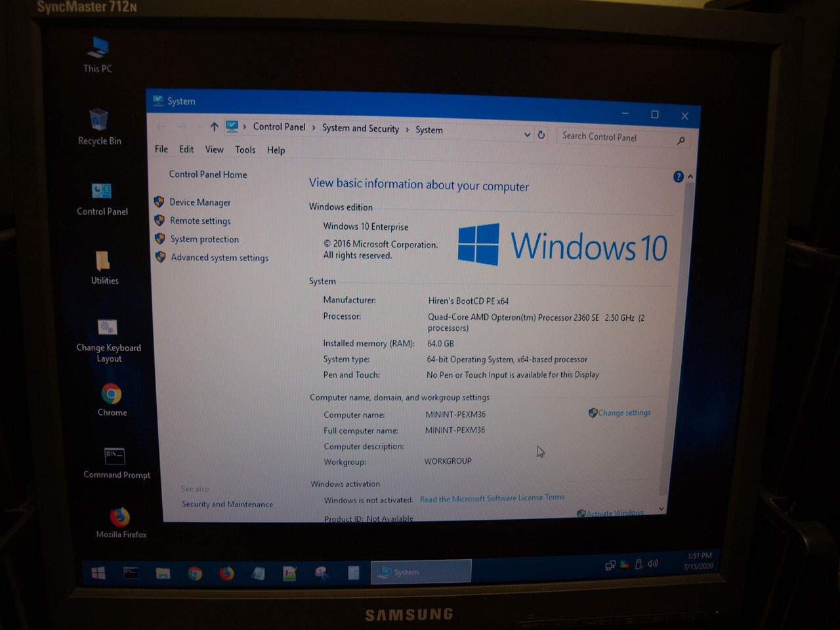
Task: Open the volume tray icon
Action: pos(652,564)
